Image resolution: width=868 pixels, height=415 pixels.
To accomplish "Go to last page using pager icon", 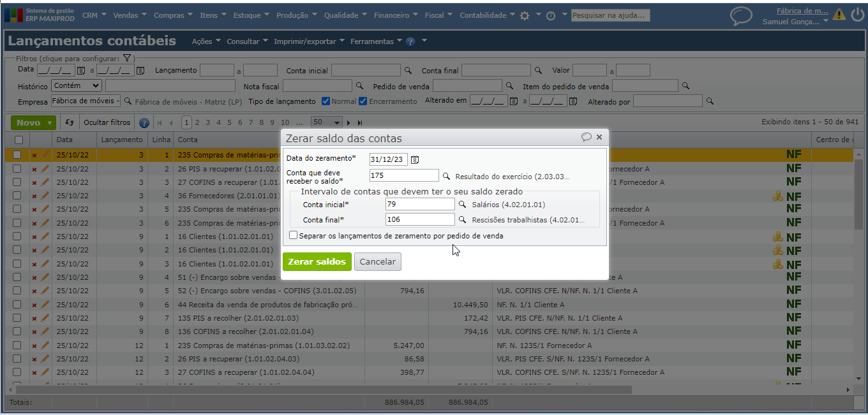I will coord(360,123).
